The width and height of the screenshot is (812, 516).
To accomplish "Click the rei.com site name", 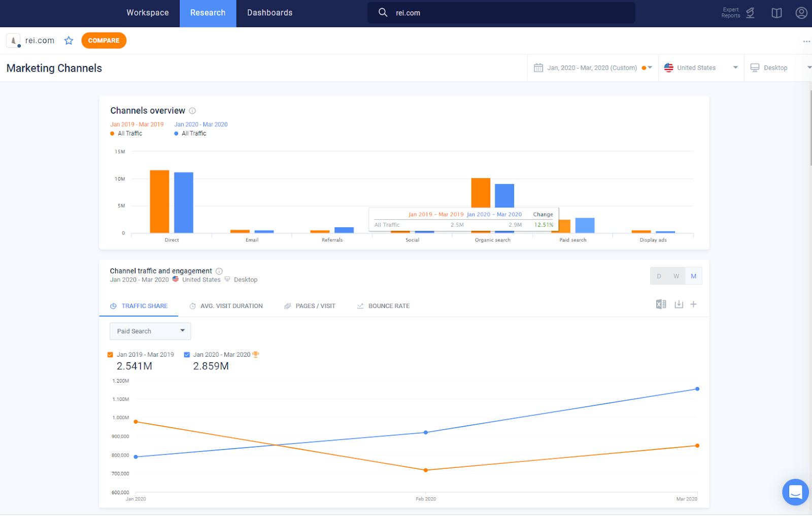I will click(40, 41).
